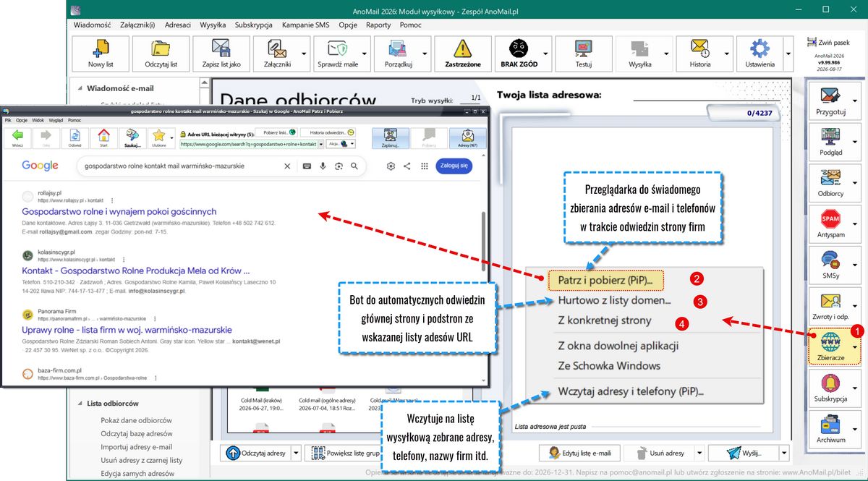Click the URL address field in PiP browser
The image size is (868, 481).
(x=252, y=144)
